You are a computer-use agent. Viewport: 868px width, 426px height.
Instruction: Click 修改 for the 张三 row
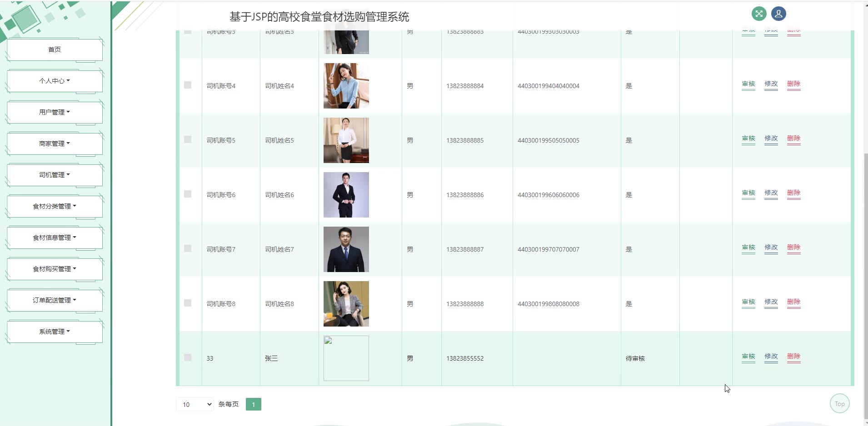click(x=771, y=357)
